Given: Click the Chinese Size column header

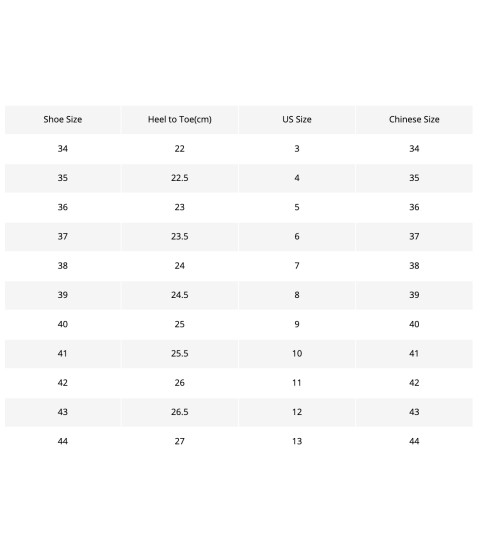Looking at the screenshot, I should [414, 119].
